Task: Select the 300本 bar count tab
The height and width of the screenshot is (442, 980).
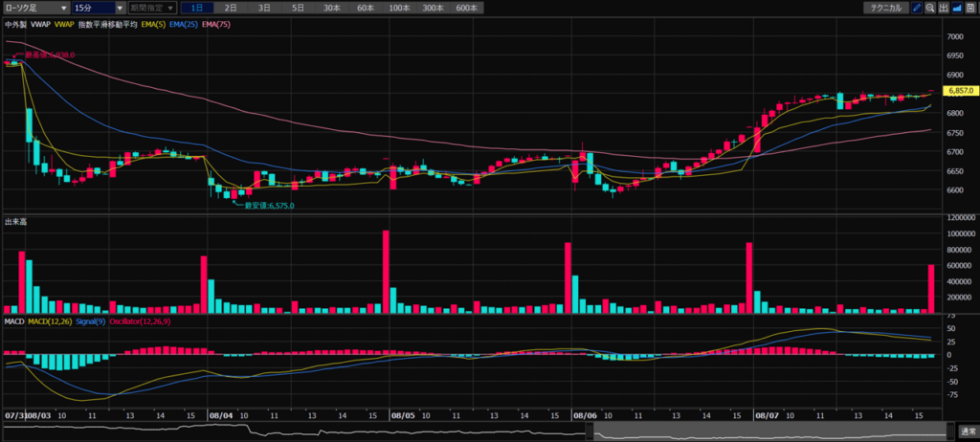Action: [x=434, y=8]
